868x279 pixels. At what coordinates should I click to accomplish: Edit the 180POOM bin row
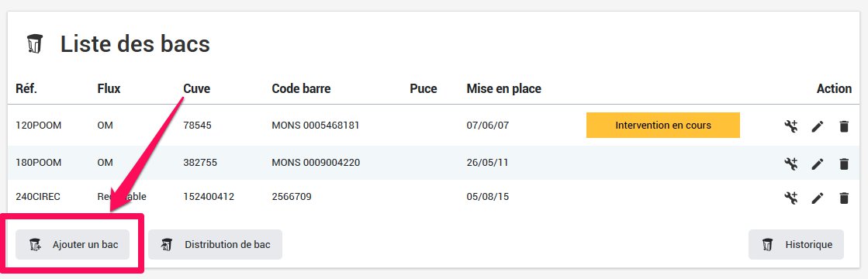[818, 164]
